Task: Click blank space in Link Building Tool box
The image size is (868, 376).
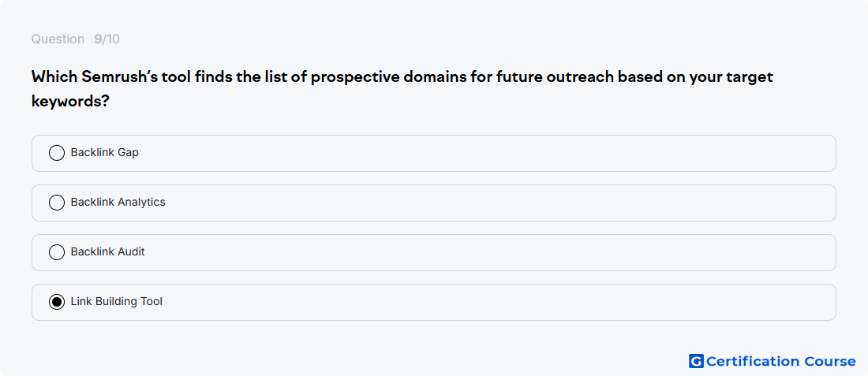Action: tap(498, 303)
